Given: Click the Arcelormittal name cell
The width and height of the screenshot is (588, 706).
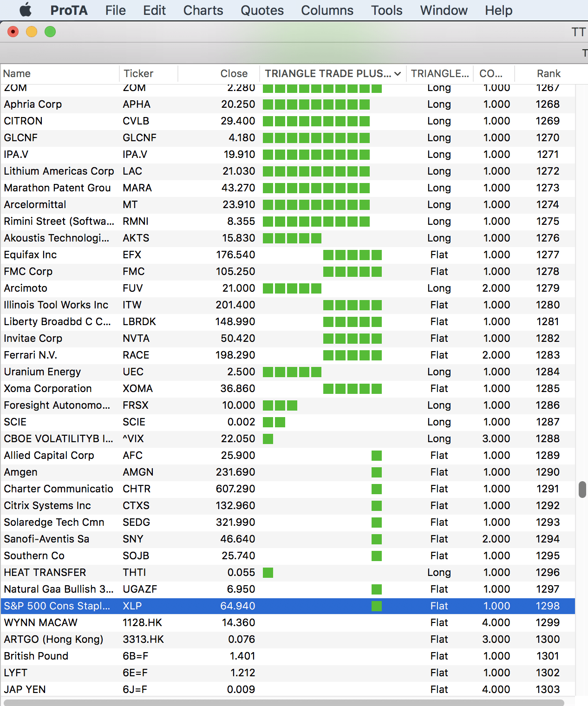Looking at the screenshot, I should (x=35, y=204).
